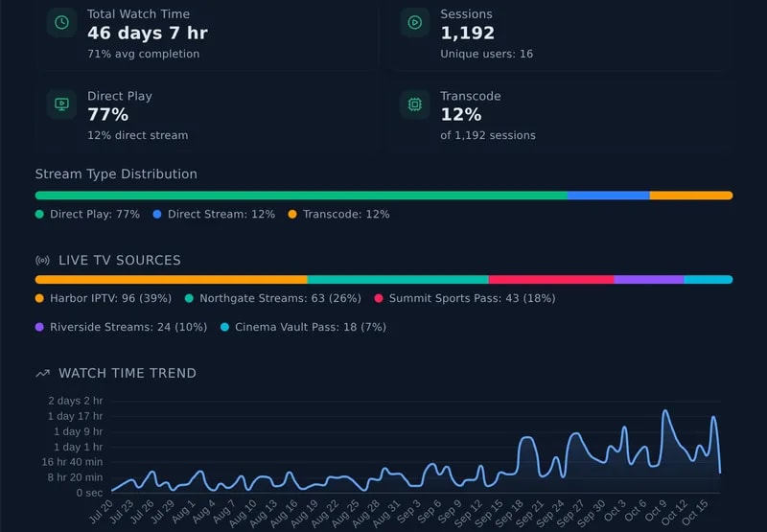This screenshot has height=532, width=767.
Task: Click the purple Riverside Streams legend dot
Action: tap(39, 327)
